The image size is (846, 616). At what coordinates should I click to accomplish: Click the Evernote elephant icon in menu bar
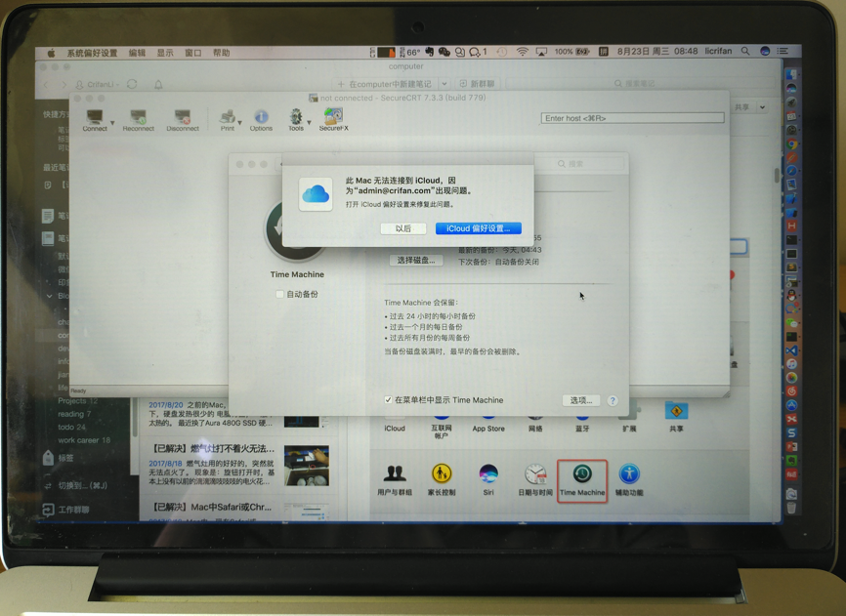pyautogui.click(x=430, y=52)
